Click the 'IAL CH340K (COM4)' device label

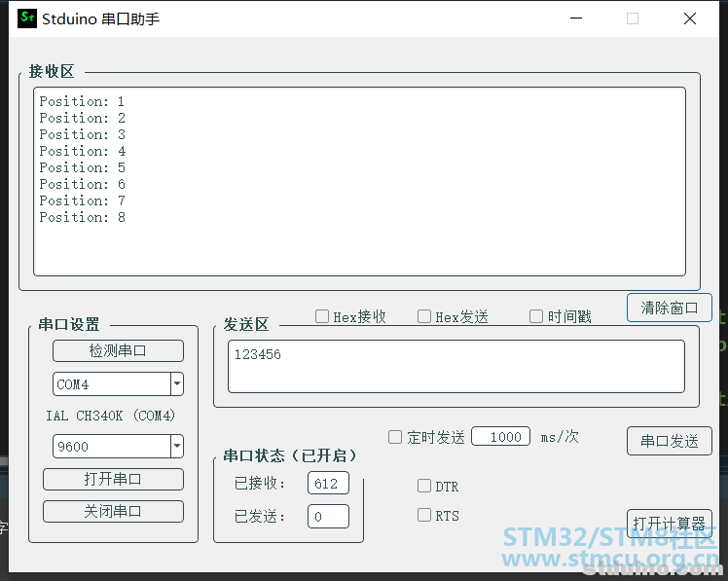tap(111, 416)
